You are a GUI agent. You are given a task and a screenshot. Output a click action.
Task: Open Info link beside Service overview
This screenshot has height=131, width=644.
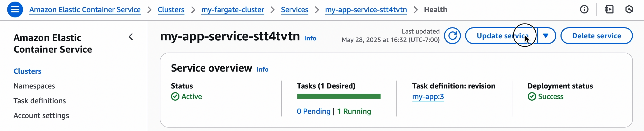click(262, 69)
